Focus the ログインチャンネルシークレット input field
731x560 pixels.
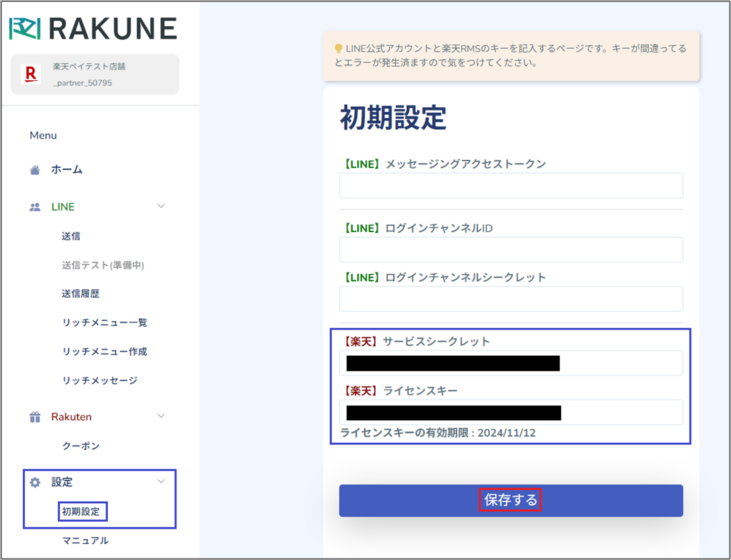[x=511, y=299]
